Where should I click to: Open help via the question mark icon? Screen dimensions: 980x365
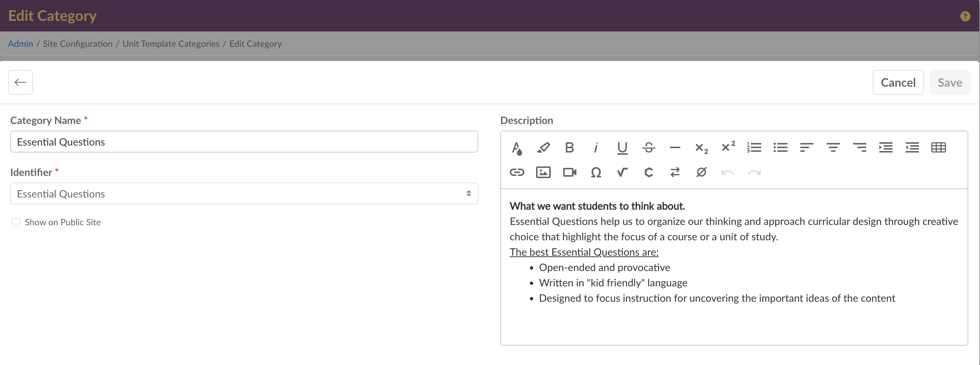[x=965, y=16]
